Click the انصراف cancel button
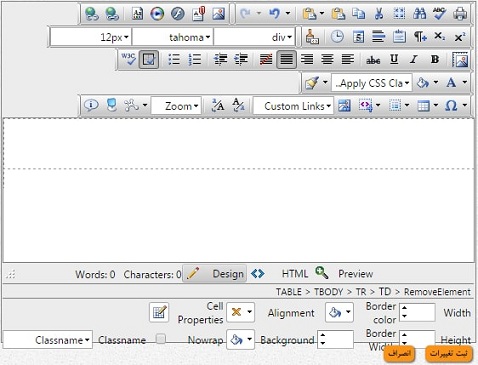Viewport: 478px width, 365px height. [399, 354]
